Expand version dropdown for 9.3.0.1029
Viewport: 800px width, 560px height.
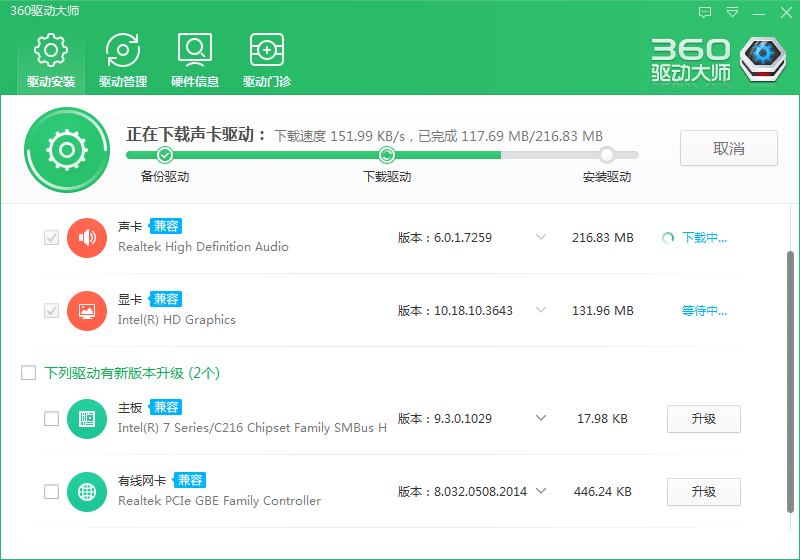point(541,418)
